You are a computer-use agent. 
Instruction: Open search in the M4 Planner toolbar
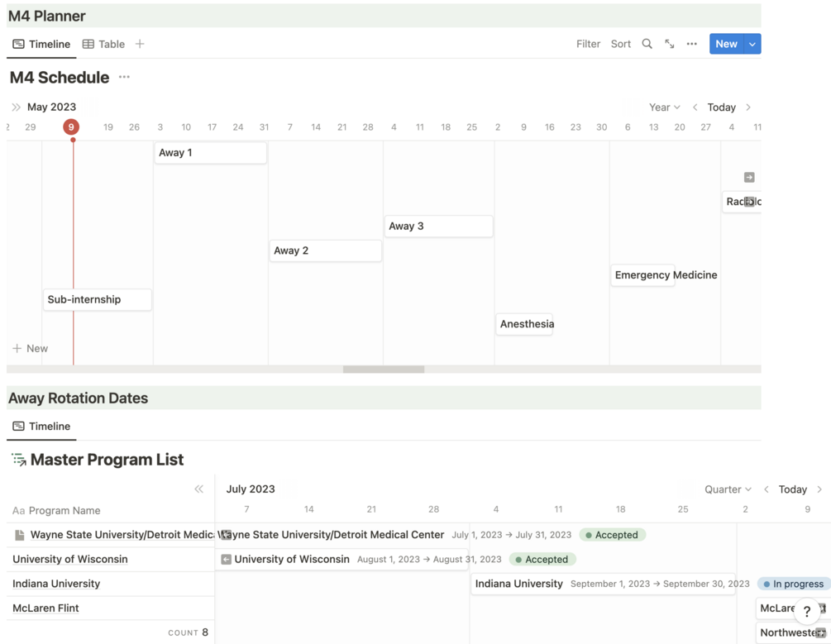(647, 44)
